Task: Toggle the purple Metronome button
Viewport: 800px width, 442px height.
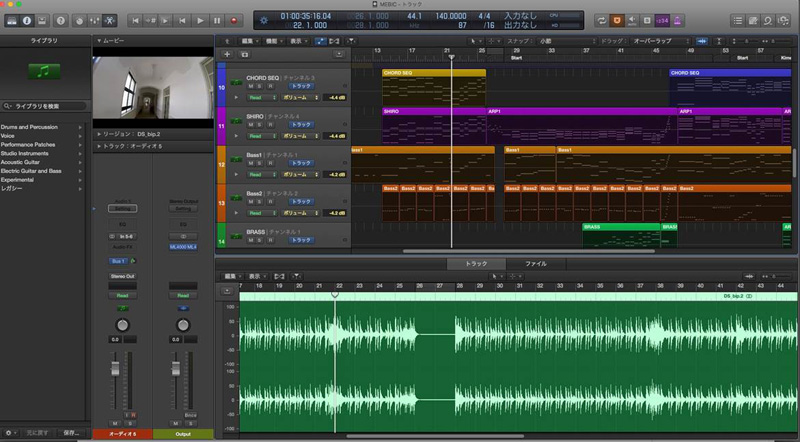Action: 677,21
